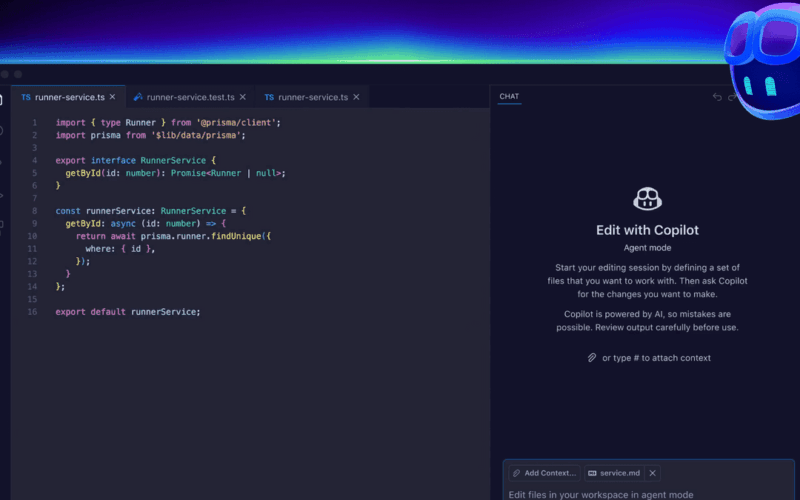Click 'export default runnerService;' line

[128, 312]
